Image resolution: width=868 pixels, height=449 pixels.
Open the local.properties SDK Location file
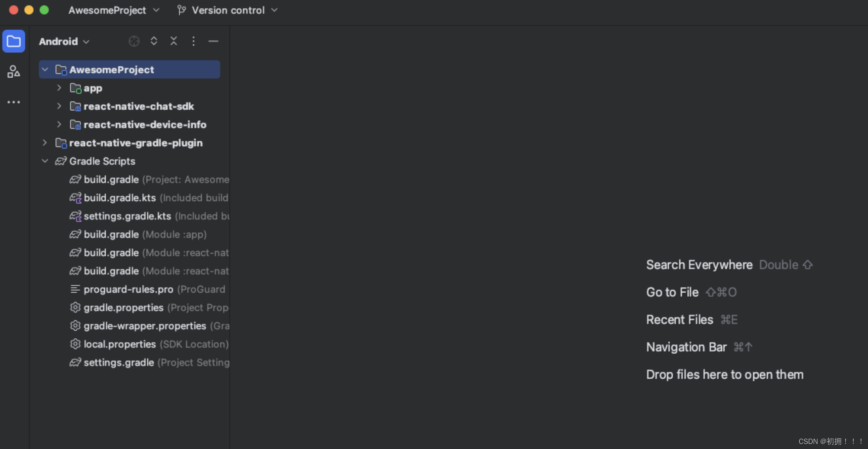tap(120, 344)
